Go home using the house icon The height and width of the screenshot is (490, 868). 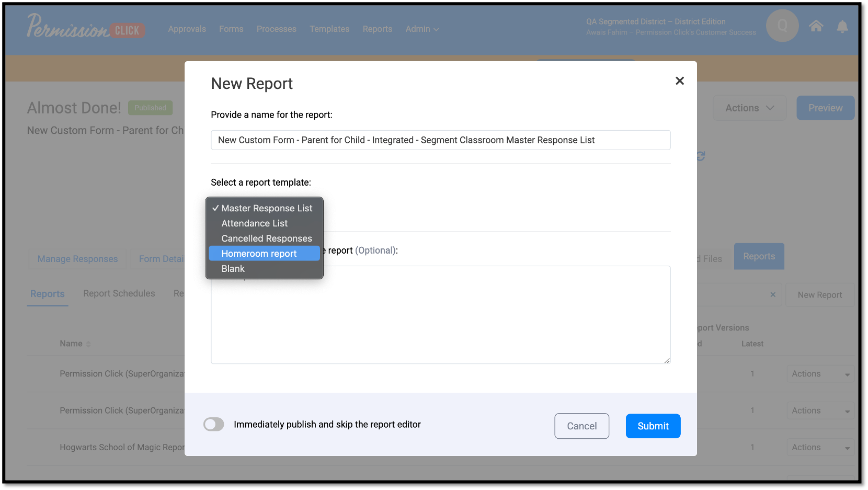[816, 26]
